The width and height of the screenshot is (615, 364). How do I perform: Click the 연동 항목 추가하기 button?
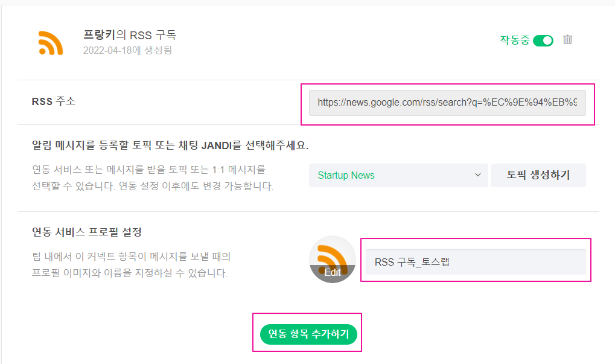click(x=308, y=334)
